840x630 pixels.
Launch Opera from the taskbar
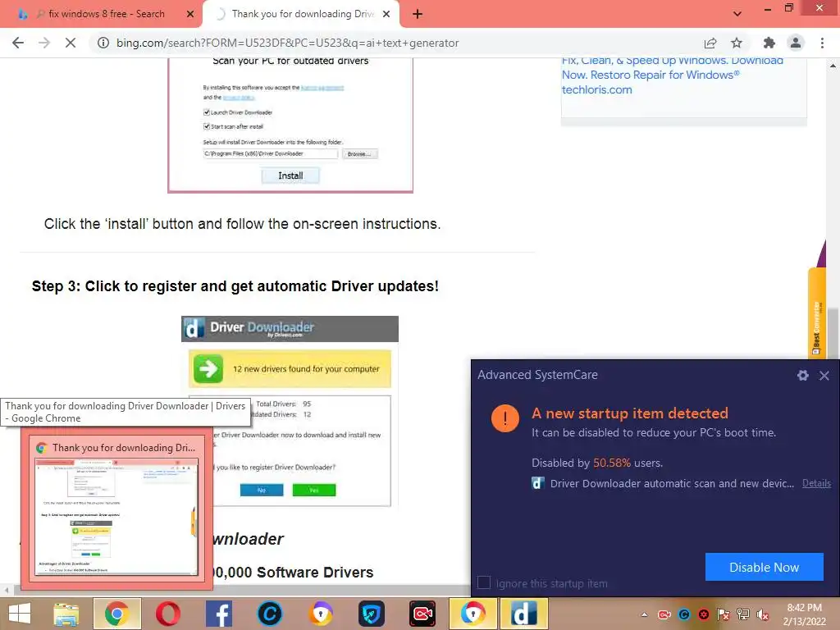tap(168, 614)
